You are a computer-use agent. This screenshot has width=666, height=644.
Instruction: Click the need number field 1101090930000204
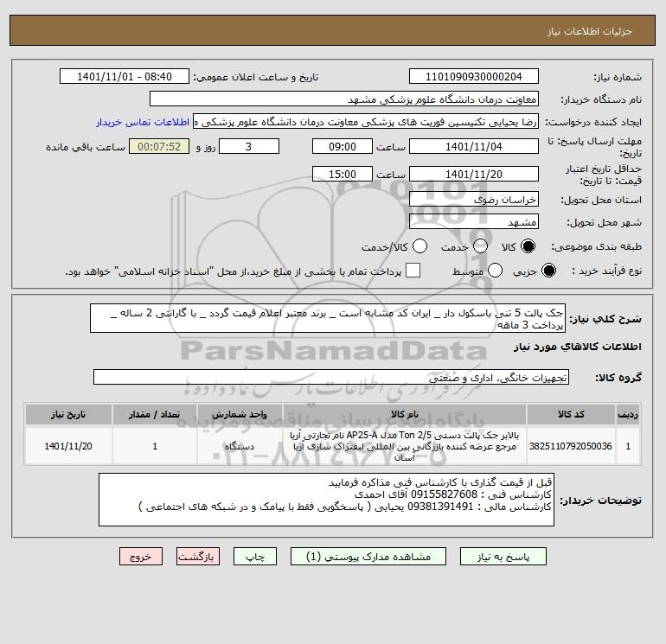click(474, 77)
